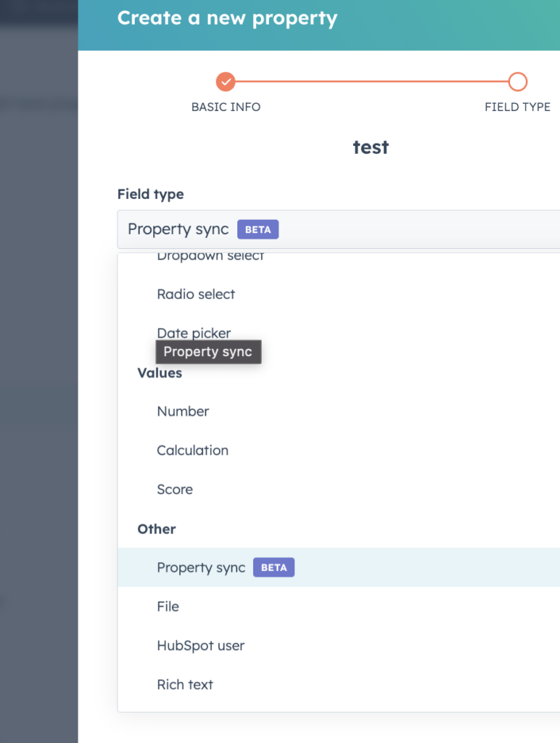Click the progress bar between the two steps
Viewport: 560px width, 743px height.
371,81
